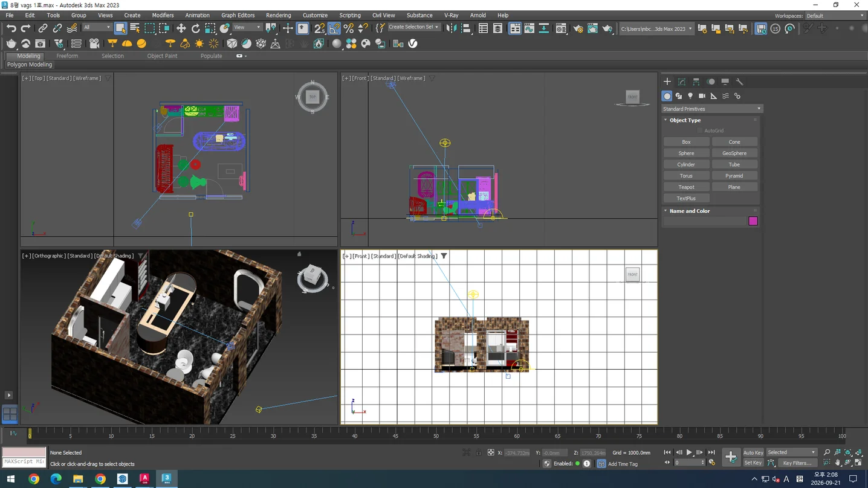The height and width of the screenshot is (488, 868).
Task: Open the Modify panel tab icon
Action: tap(682, 82)
